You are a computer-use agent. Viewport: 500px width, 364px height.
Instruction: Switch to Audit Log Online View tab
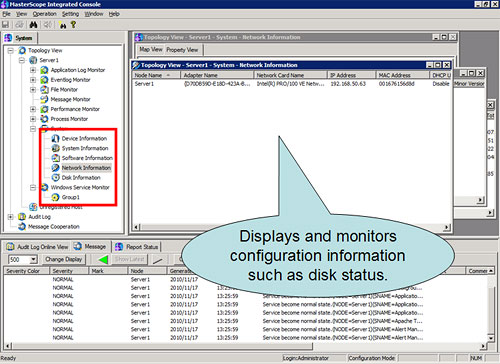coord(37,247)
